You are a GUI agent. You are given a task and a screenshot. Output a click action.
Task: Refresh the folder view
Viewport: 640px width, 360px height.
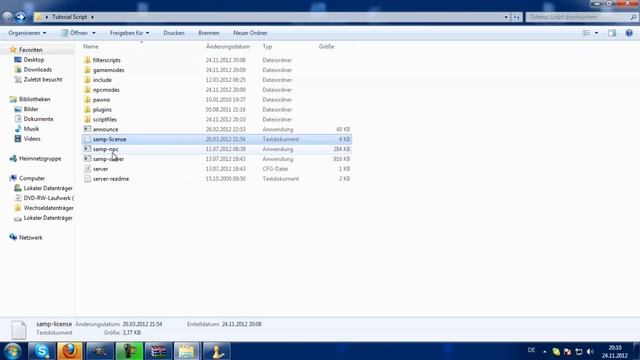pos(517,17)
